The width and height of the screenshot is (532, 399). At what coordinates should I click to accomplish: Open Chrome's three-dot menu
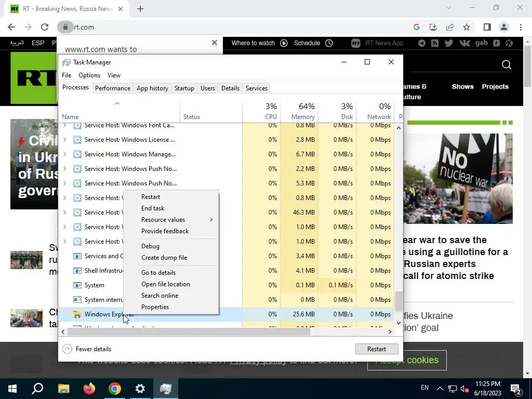tap(521, 27)
